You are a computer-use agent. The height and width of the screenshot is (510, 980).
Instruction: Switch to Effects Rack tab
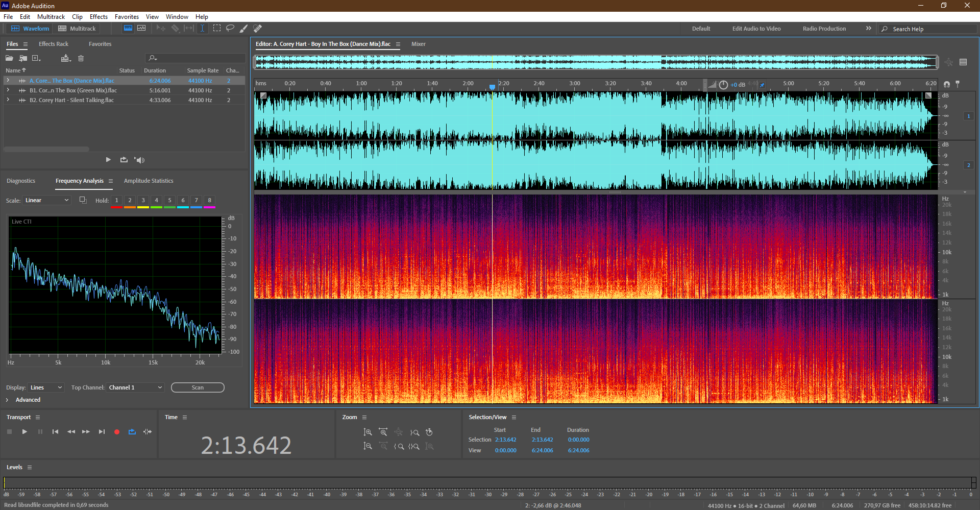point(54,44)
